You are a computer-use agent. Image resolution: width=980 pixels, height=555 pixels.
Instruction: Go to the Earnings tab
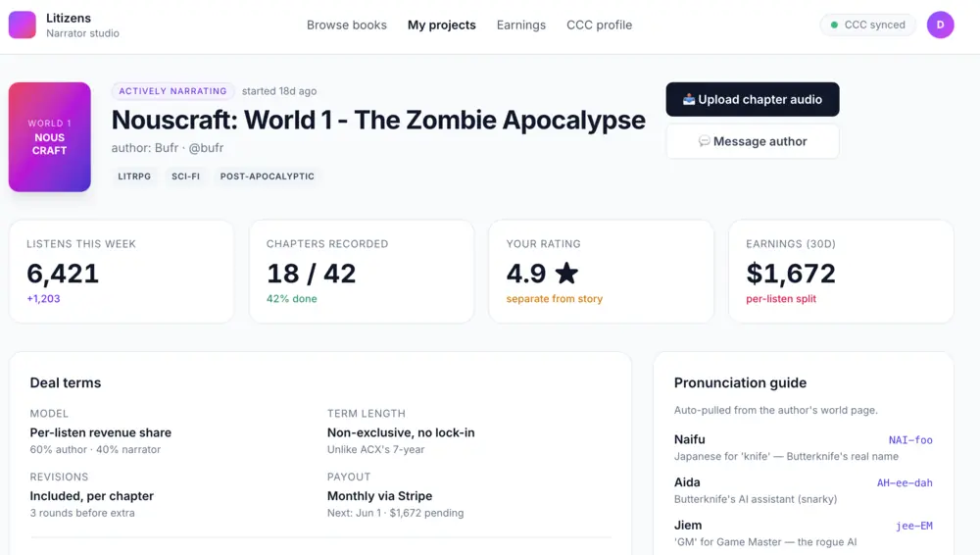tap(520, 25)
